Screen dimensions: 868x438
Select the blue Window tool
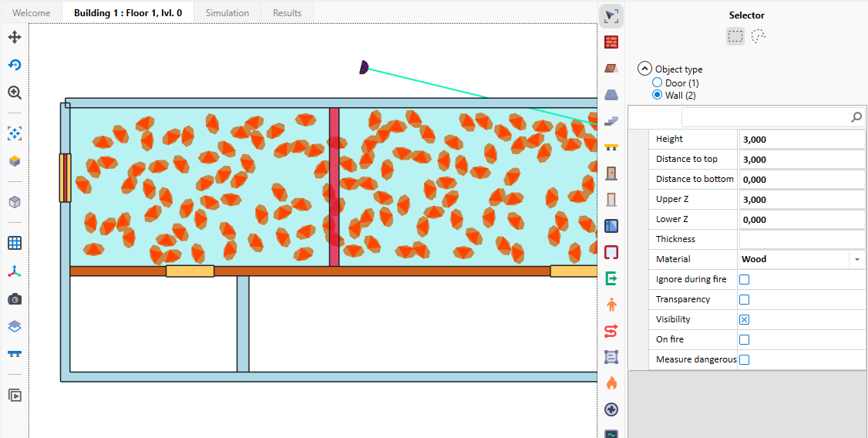(x=611, y=226)
